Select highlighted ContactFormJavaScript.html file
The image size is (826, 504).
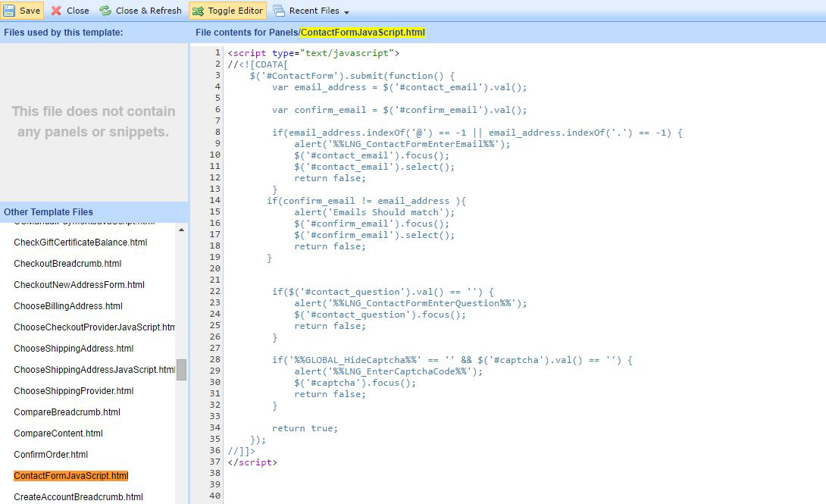point(71,476)
